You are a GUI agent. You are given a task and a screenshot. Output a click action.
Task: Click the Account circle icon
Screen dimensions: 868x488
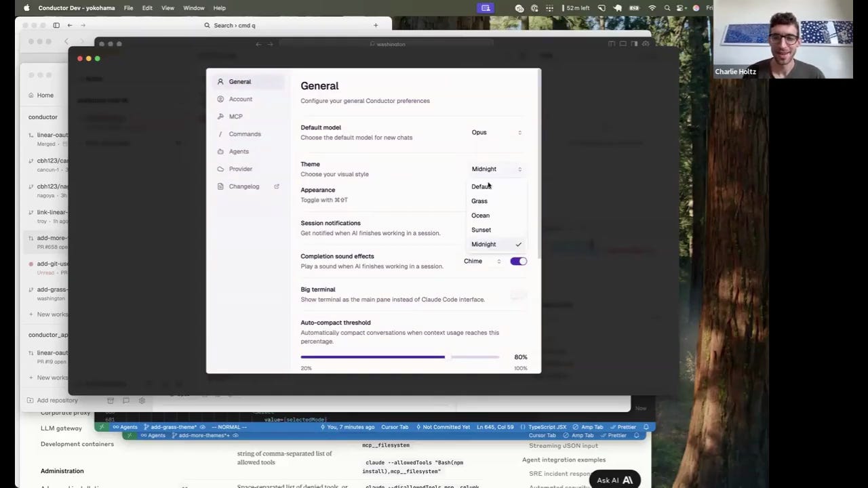220,99
